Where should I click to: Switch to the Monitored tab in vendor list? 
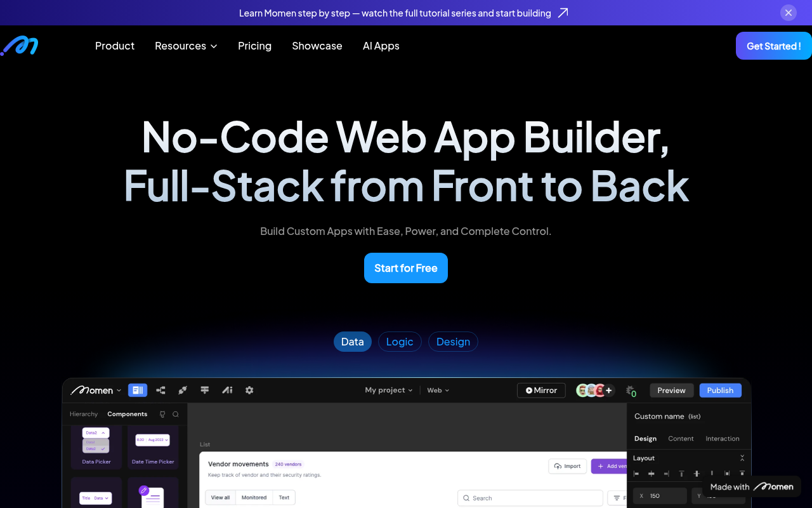[254, 497]
